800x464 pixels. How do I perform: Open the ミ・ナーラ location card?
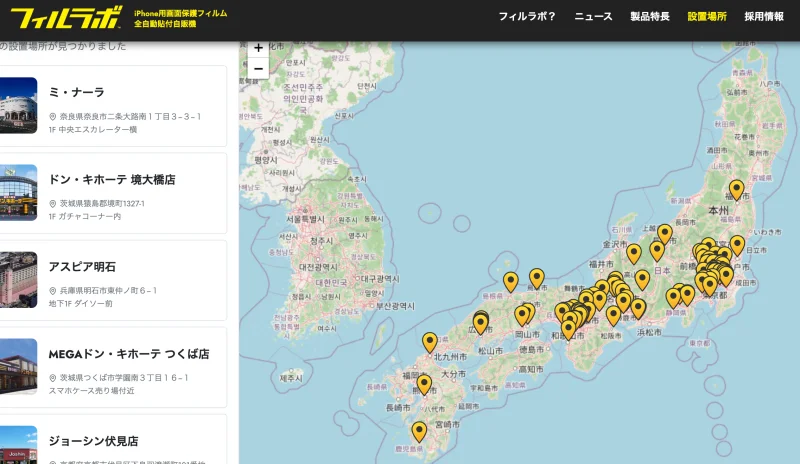pos(113,106)
